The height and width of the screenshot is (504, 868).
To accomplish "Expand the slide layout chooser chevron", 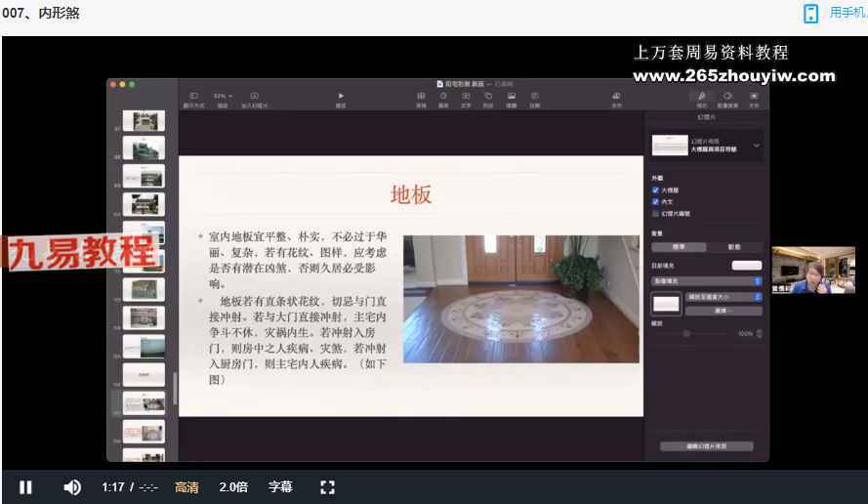I will tap(756, 146).
